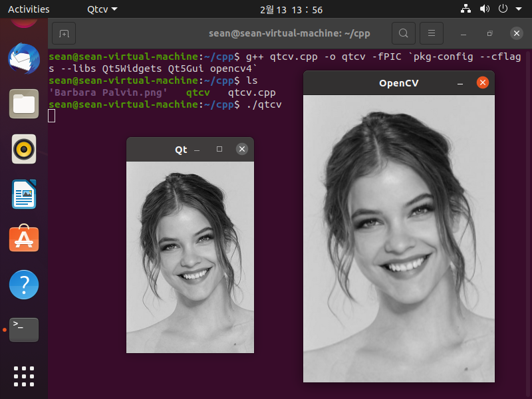Close the Qt image window
Image resolution: width=532 pixels, height=399 pixels.
pos(242,149)
